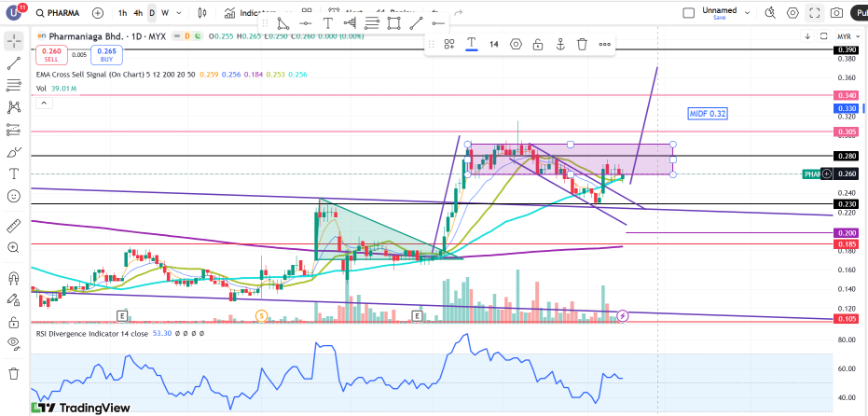Click the 0.260 SELL button
Viewport: 868px width, 416px height.
pyautogui.click(x=52, y=55)
